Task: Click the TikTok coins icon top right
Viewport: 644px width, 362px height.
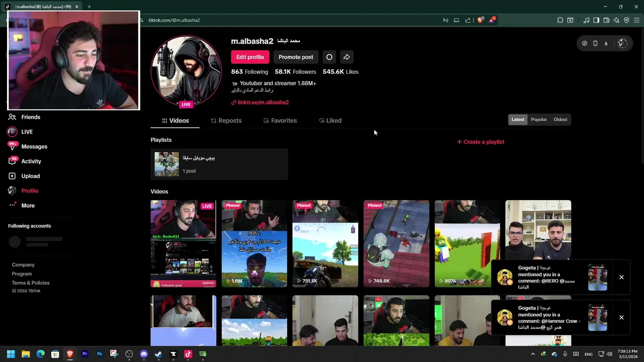Action: 584,43
